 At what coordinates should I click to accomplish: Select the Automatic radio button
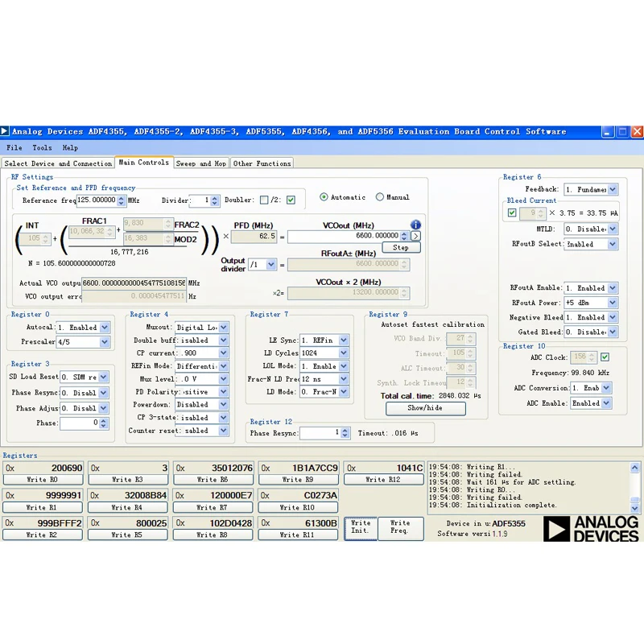coord(324,197)
